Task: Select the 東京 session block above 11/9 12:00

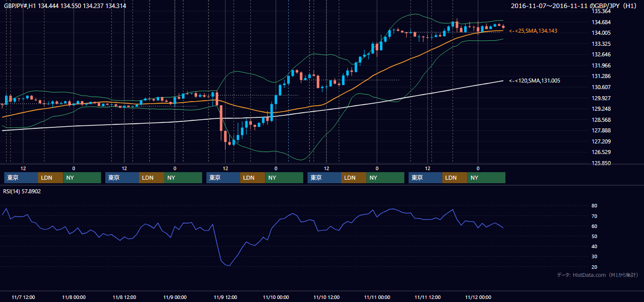Action: pos(223,178)
